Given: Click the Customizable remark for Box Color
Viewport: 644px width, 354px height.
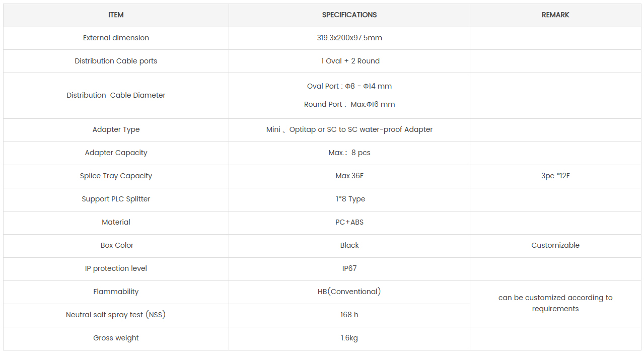Looking at the screenshot, I should coord(555,245).
